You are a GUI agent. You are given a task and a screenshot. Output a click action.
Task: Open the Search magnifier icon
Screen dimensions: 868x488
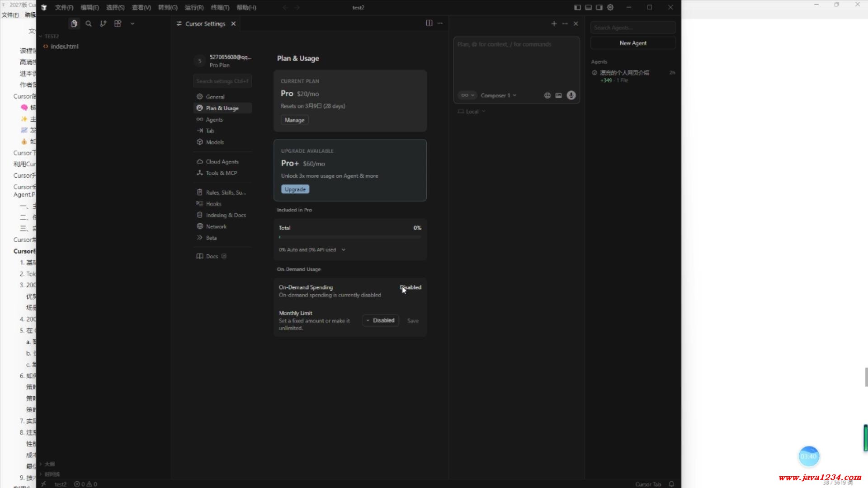click(x=89, y=23)
